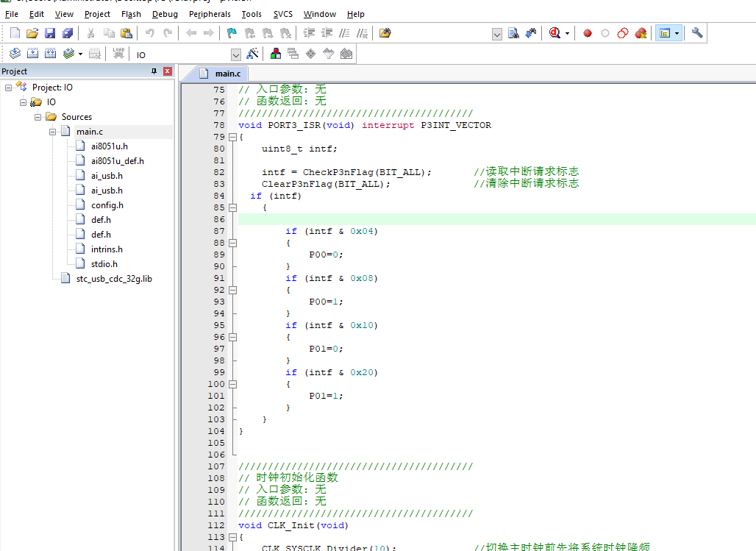Image resolution: width=756 pixels, height=551 pixels.
Task: Select stc_usb_cdc_32g.lib in the project tree
Action: tap(114, 279)
